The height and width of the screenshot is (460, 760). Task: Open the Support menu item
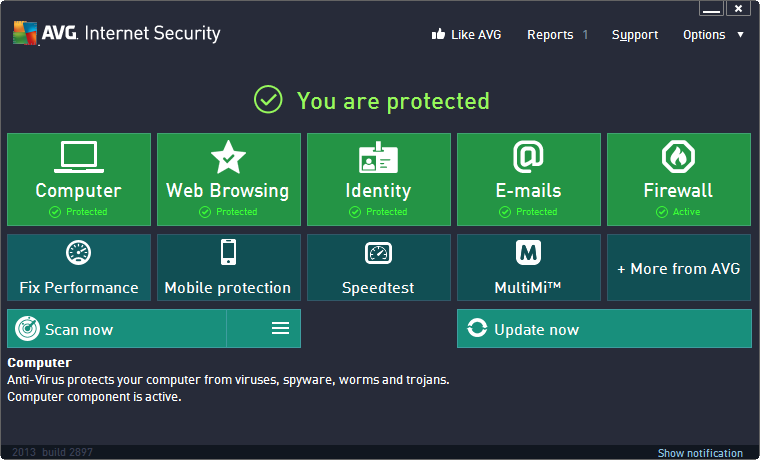[635, 34]
